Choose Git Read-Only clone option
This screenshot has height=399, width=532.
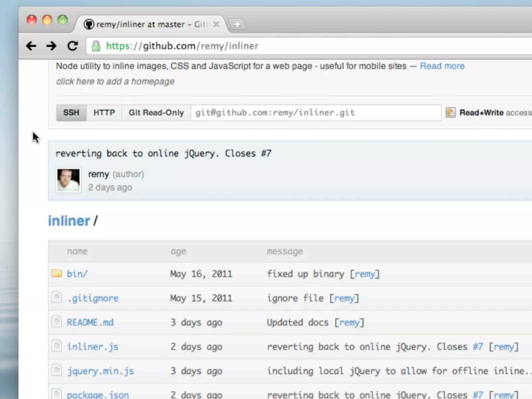[x=156, y=112]
